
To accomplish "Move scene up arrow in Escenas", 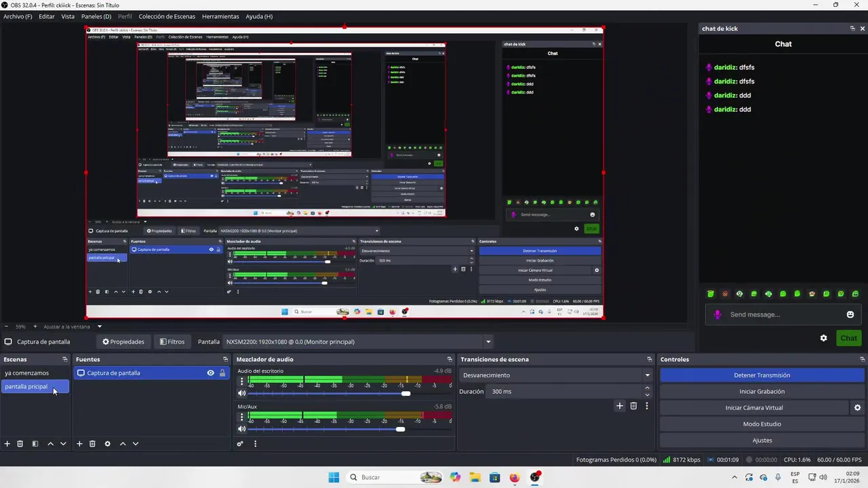I will [50, 444].
